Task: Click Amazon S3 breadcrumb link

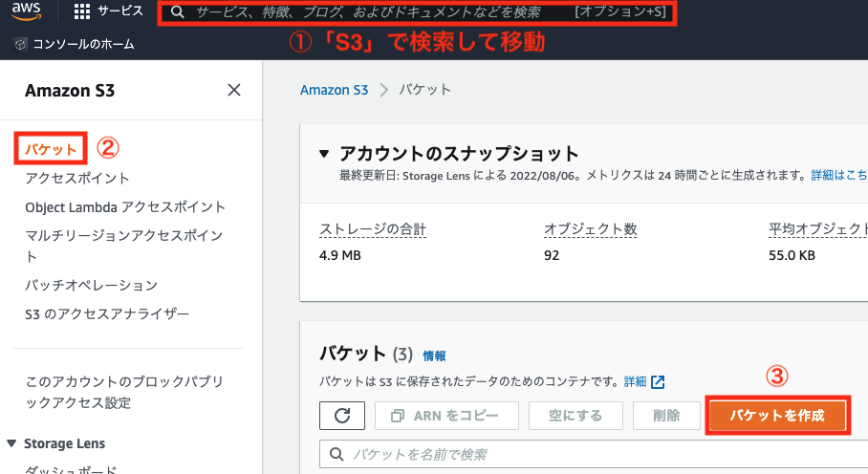Action: pyautogui.click(x=334, y=90)
